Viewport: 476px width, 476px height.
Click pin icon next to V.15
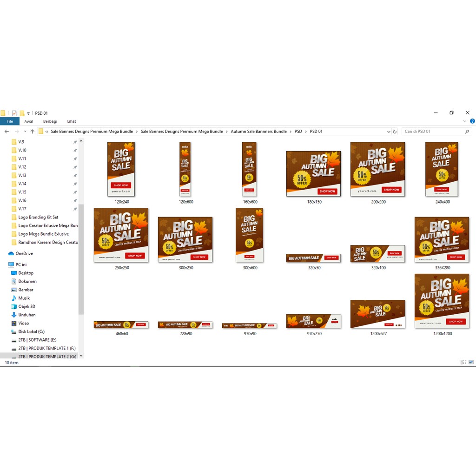pyautogui.click(x=75, y=192)
